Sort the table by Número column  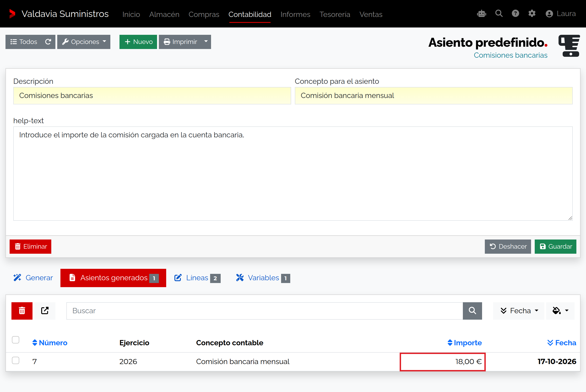(50, 343)
